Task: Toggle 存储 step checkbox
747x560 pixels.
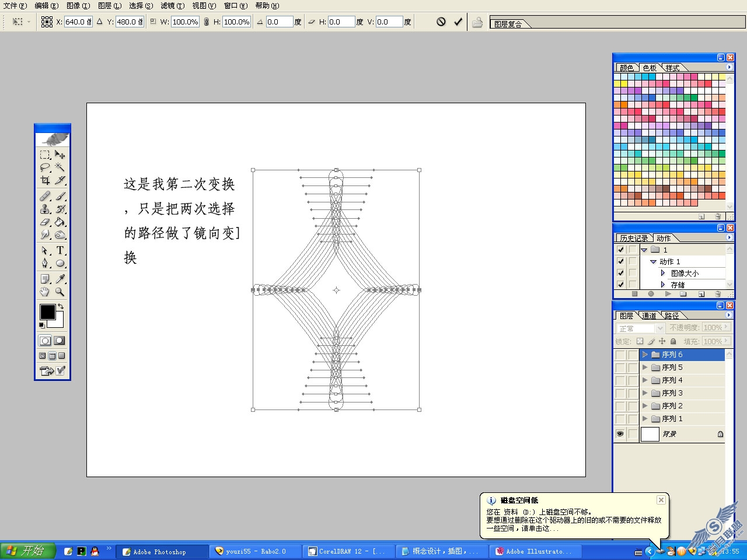Action: (620, 285)
